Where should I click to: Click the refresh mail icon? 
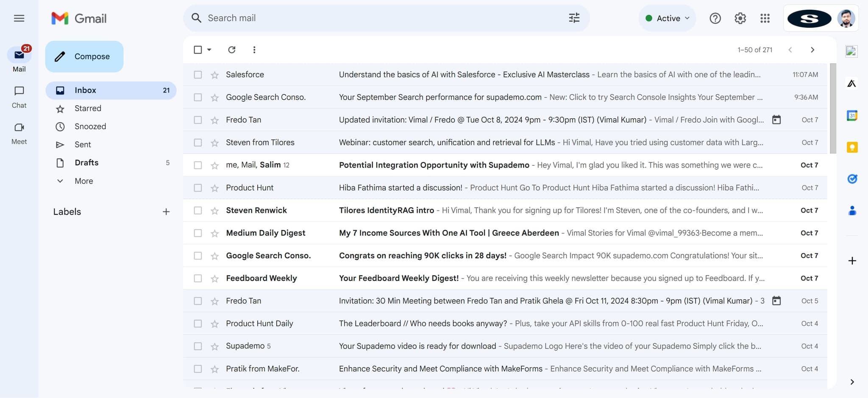(231, 50)
